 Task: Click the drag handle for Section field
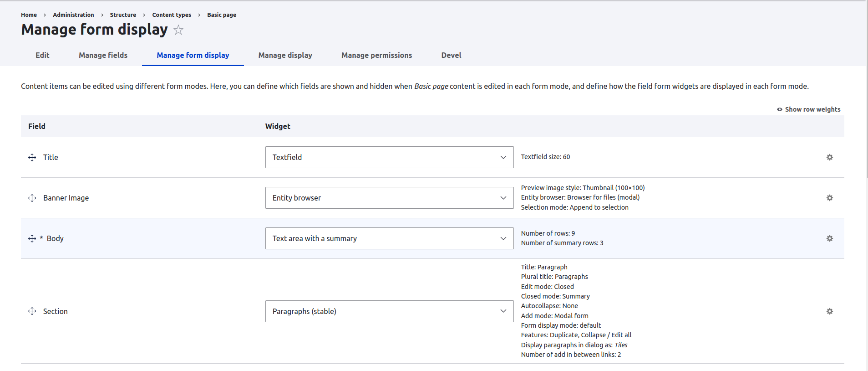coord(32,311)
